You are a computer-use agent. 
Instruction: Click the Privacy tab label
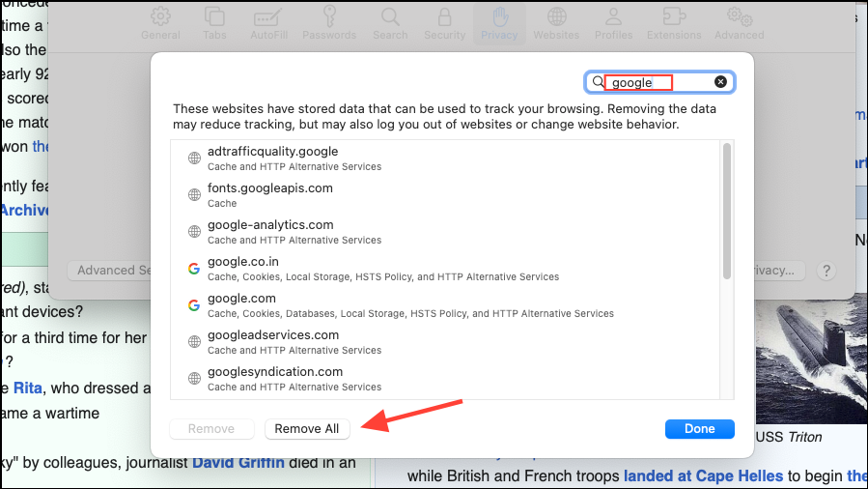(499, 35)
